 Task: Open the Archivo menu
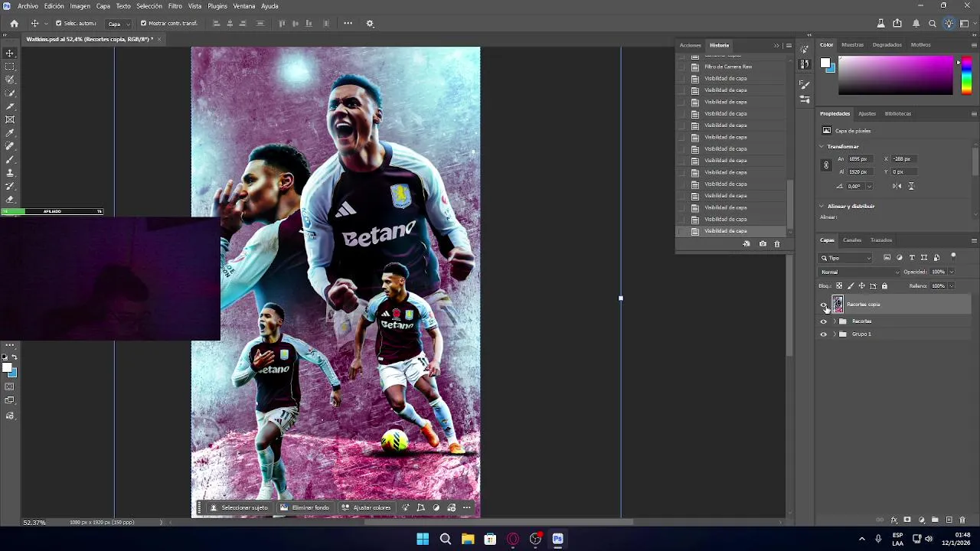[28, 6]
